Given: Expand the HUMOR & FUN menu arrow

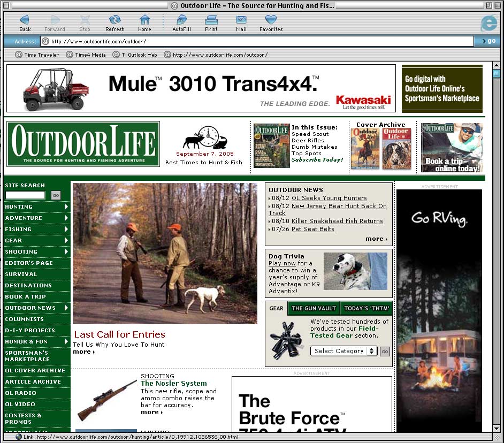Looking at the screenshot, I should [x=66, y=341].
